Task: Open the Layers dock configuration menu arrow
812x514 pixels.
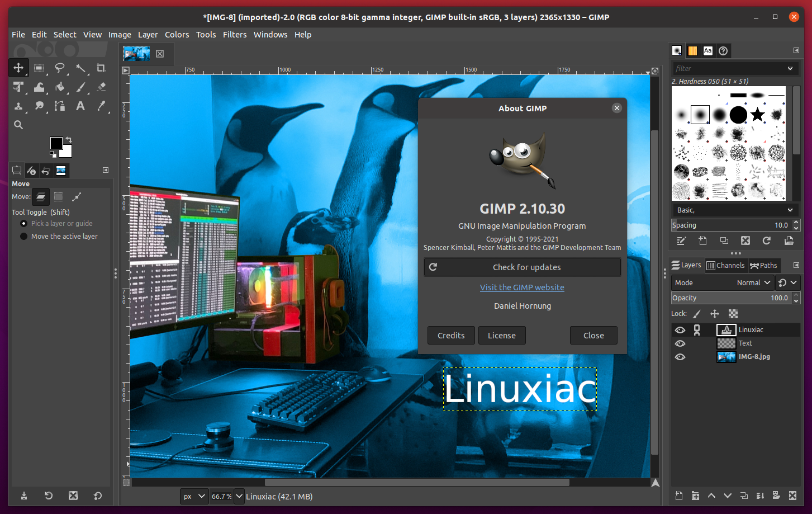Action: tap(796, 265)
